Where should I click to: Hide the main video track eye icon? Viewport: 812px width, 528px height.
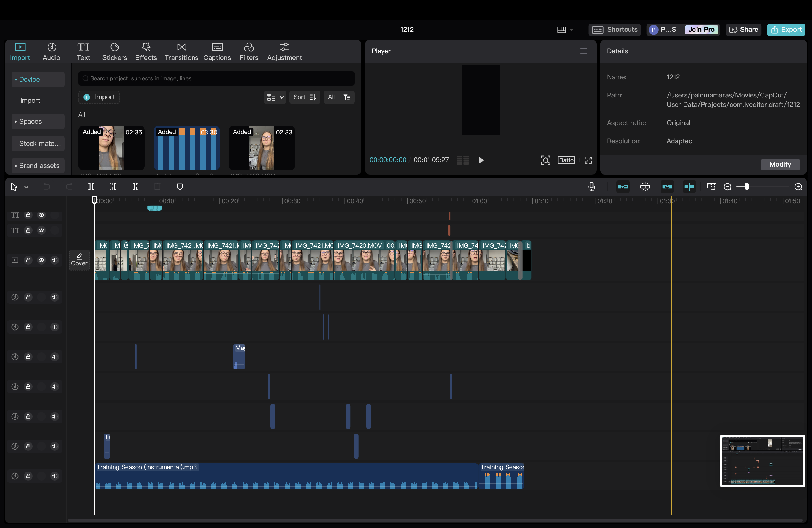pos(41,260)
